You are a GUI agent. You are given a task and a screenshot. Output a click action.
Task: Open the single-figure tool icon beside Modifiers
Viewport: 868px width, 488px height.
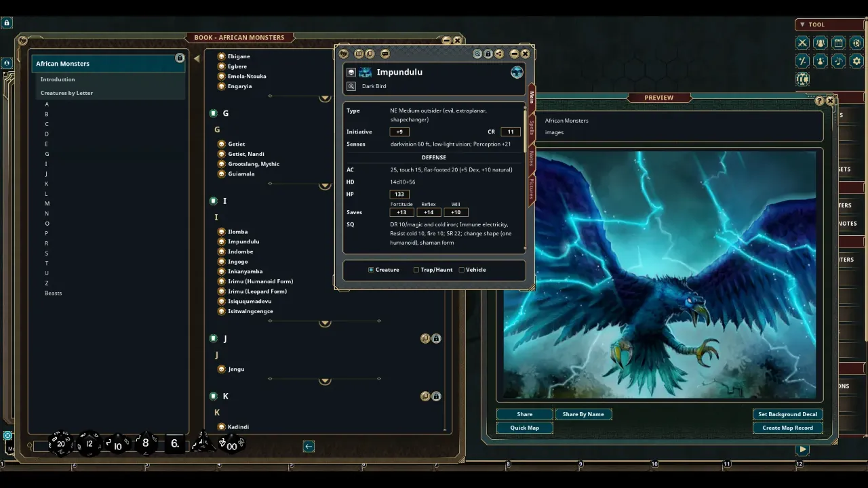coord(821,61)
